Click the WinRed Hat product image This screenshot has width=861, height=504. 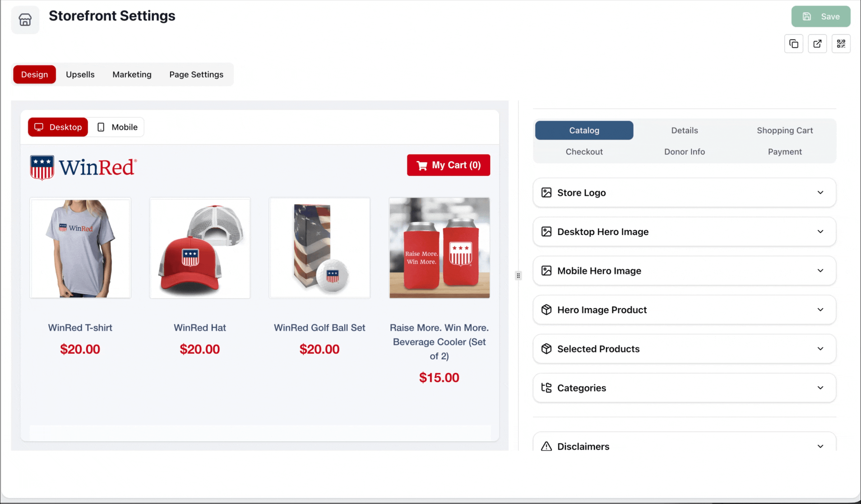[200, 248]
